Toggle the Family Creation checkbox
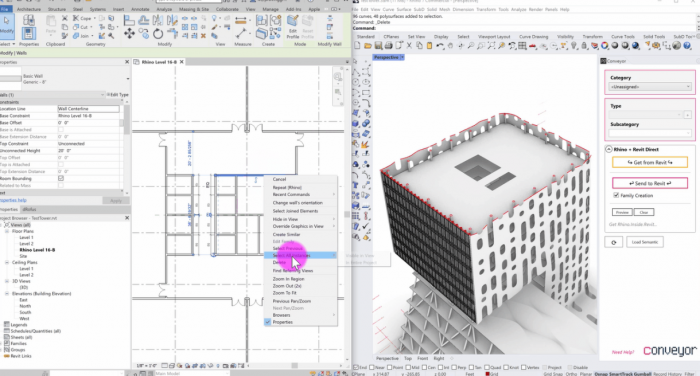700x376 pixels. (x=616, y=196)
